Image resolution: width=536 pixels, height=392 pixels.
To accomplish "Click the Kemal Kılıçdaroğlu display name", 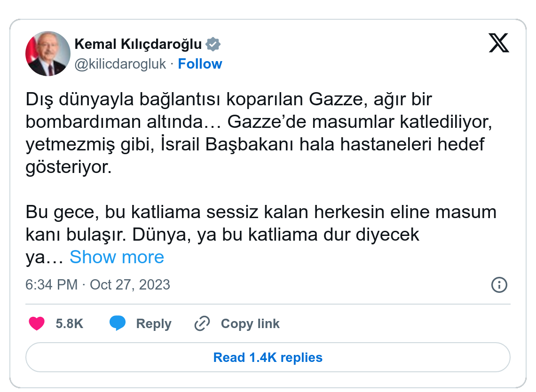I will (x=138, y=45).
